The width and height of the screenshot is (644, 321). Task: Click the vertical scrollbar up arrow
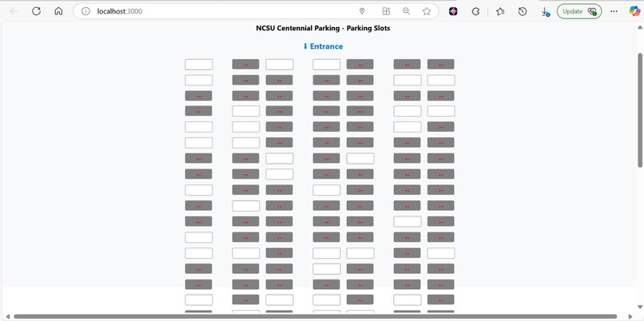tap(640, 27)
